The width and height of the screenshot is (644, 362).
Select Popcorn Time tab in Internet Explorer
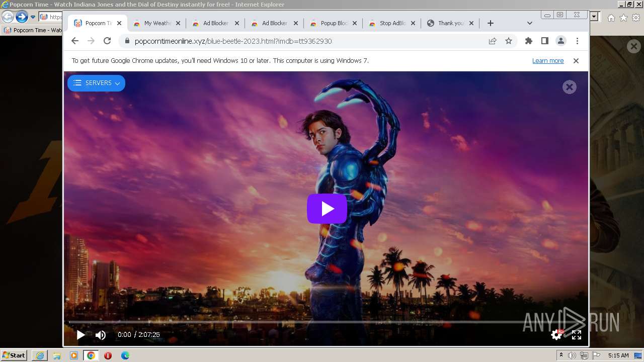click(33, 30)
